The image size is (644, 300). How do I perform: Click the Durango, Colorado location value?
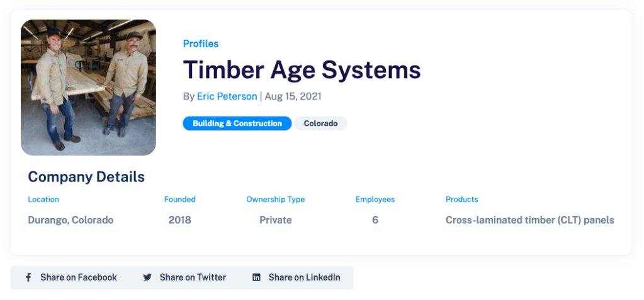click(71, 220)
